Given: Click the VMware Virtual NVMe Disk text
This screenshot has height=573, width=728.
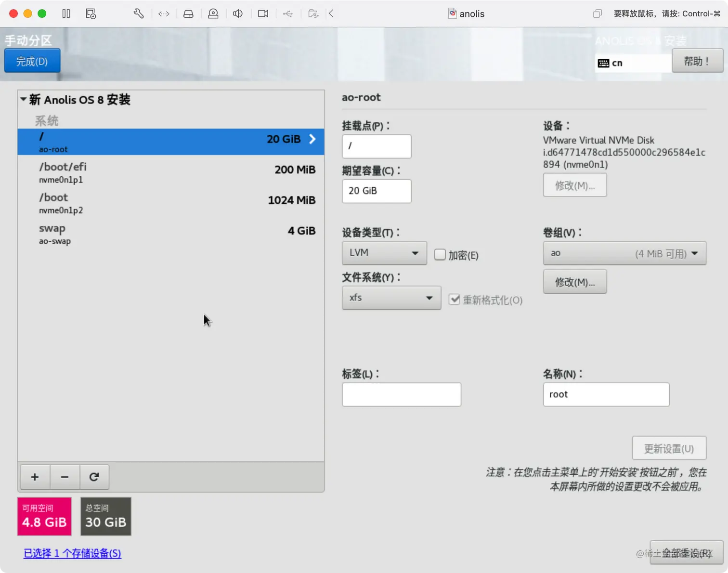Looking at the screenshot, I should pyautogui.click(x=598, y=140).
